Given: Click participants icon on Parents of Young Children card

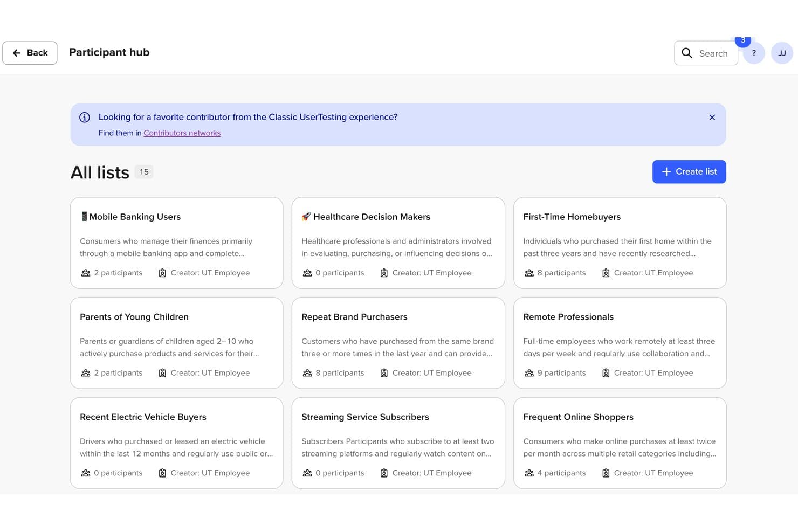Looking at the screenshot, I should click(x=86, y=373).
